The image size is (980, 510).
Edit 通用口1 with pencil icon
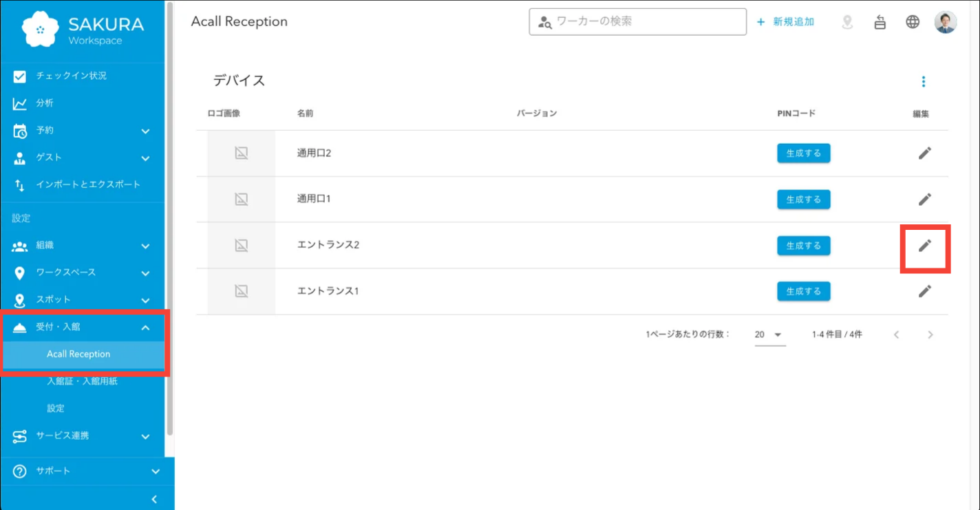925,200
